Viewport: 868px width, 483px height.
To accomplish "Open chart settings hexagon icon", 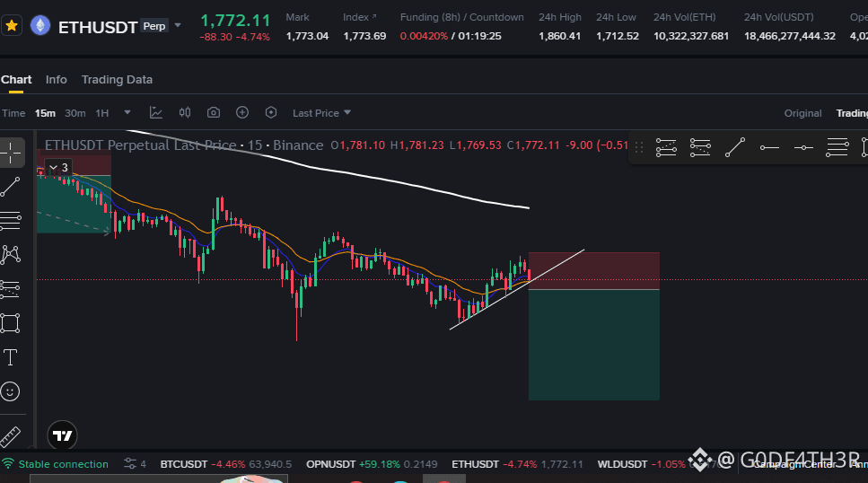I will [271, 112].
